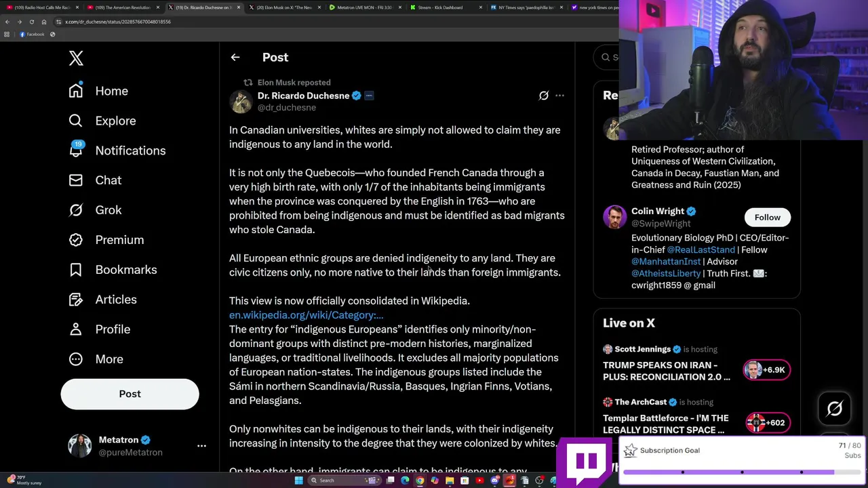Viewport: 868px width, 488px height.
Task: Switch to The American Revolution YouTube tab
Action: [x=122, y=7]
